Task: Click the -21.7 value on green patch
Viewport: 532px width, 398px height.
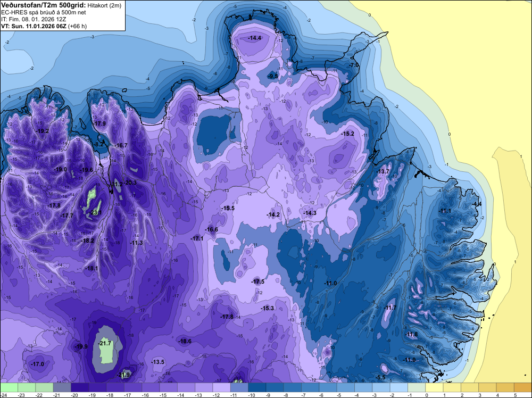Action: click(x=105, y=343)
